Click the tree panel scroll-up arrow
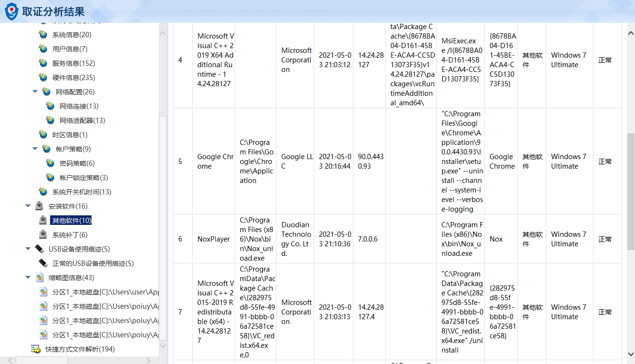 pyautogui.click(x=163, y=34)
